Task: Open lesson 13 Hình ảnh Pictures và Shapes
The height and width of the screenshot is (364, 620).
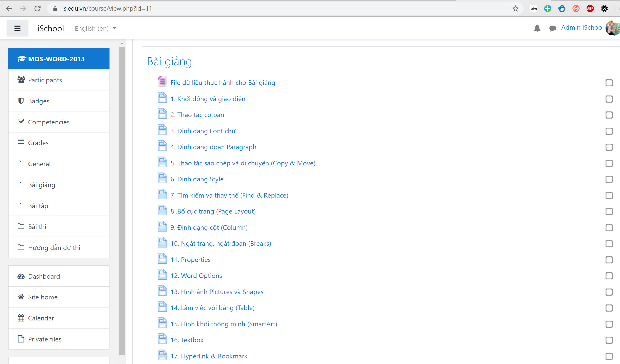Action: [x=217, y=291]
